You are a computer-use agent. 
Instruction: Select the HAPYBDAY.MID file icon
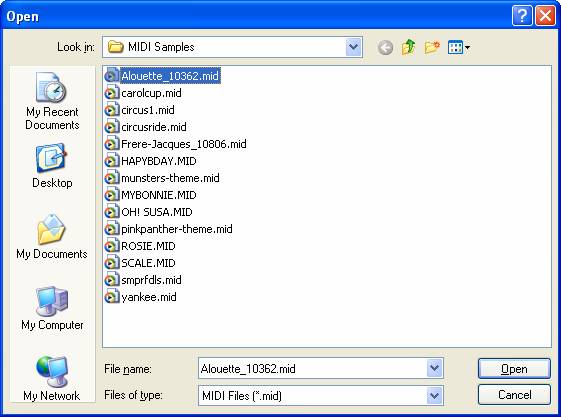pos(111,161)
